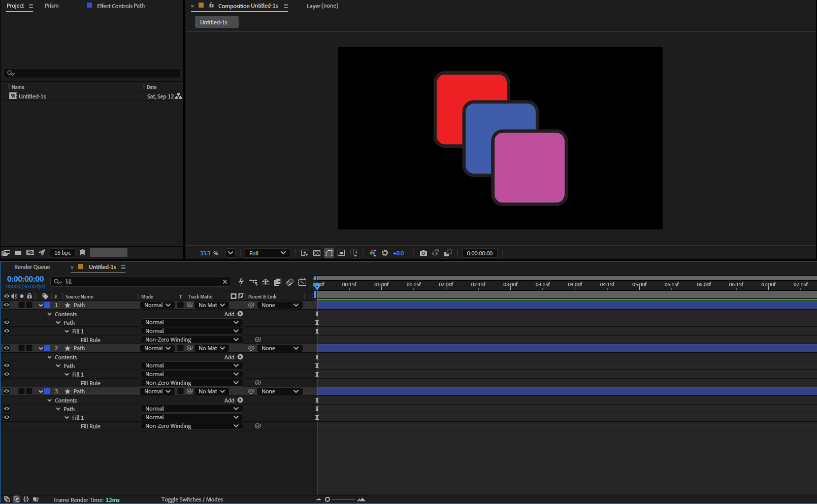Image resolution: width=817 pixels, height=504 pixels.
Task: Open the Full resolution dropdown
Action: [268, 253]
